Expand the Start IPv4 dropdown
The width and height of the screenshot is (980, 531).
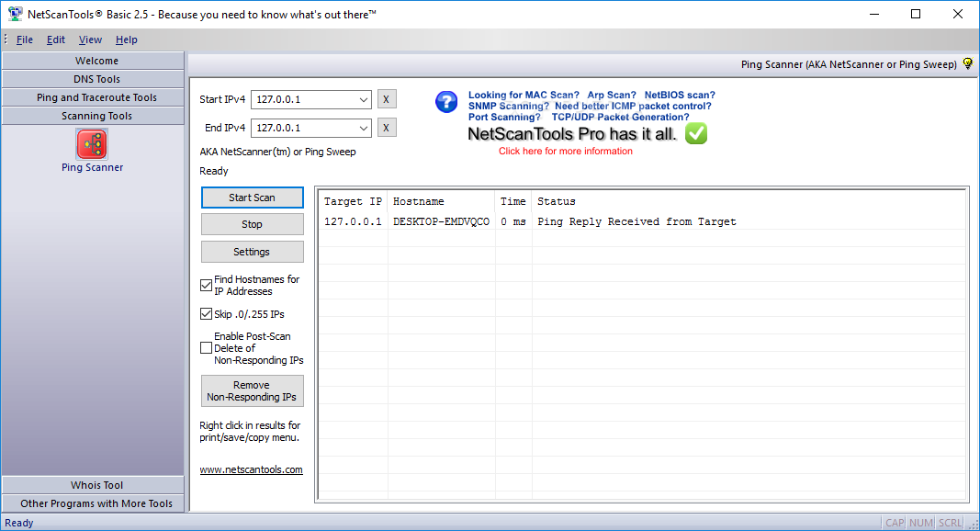point(363,99)
